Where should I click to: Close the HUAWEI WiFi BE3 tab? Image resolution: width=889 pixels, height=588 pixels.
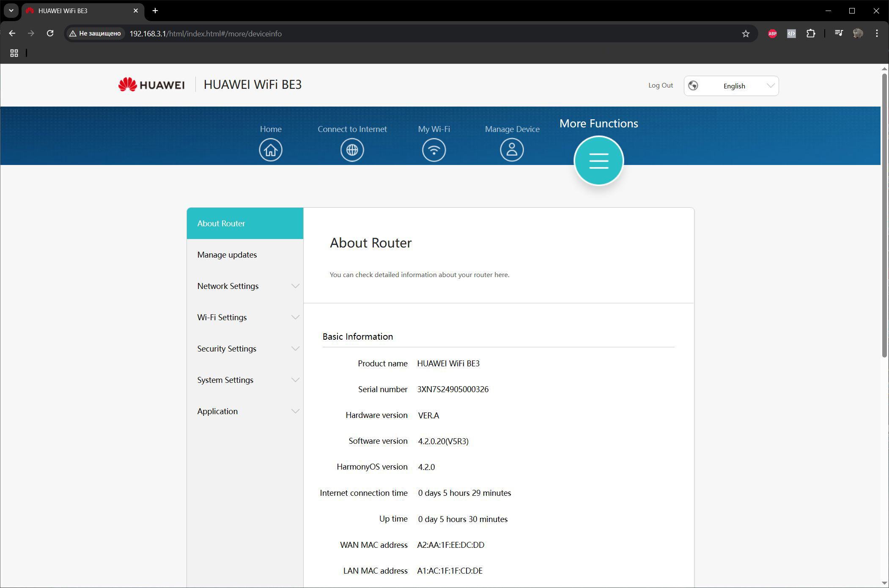[x=136, y=11]
